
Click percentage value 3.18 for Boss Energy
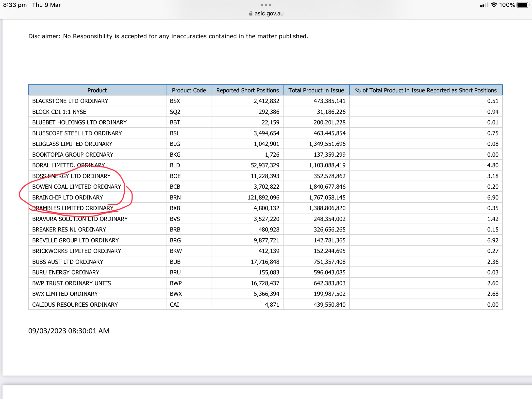493,176
